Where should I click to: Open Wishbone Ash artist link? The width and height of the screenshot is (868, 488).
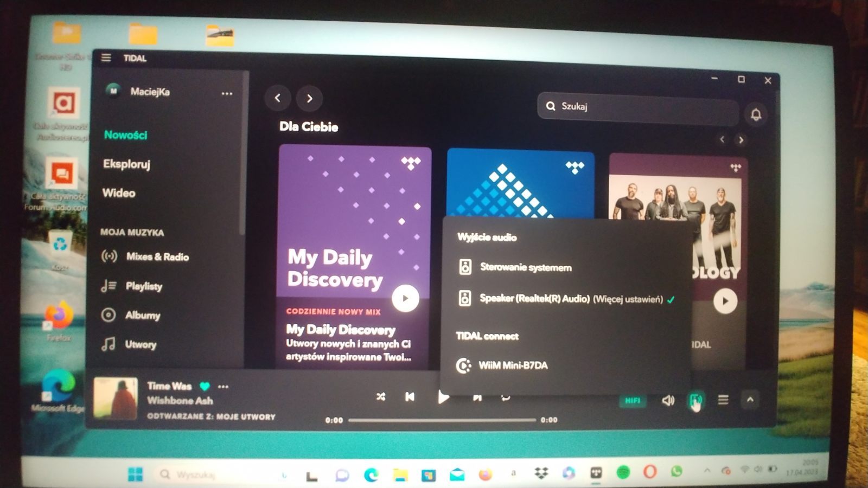tap(180, 401)
